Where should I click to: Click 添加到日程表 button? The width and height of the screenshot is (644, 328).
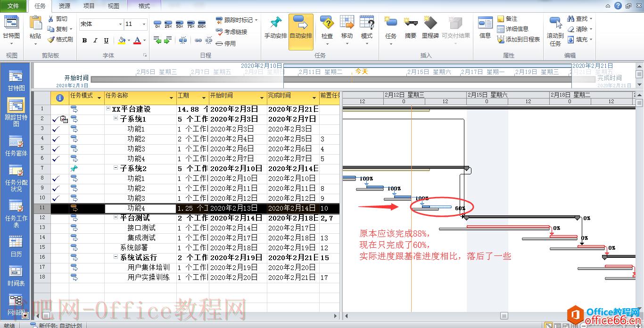[x=518, y=40]
